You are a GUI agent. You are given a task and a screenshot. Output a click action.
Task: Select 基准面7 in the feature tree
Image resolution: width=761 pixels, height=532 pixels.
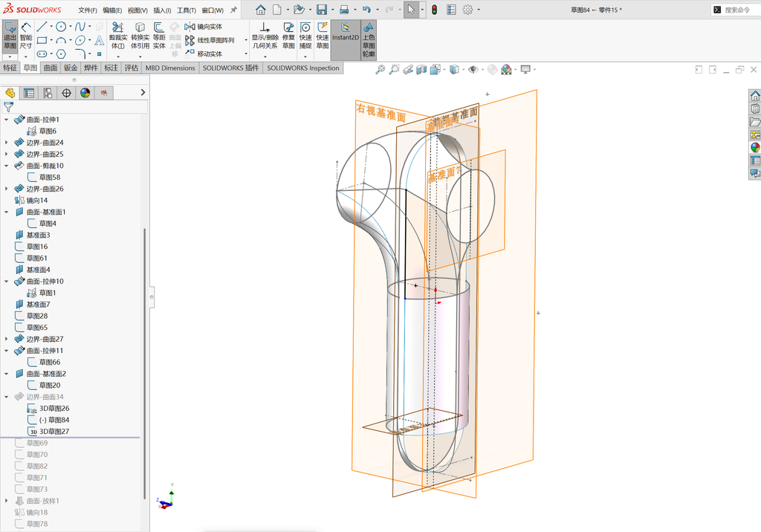(x=38, y=305)
